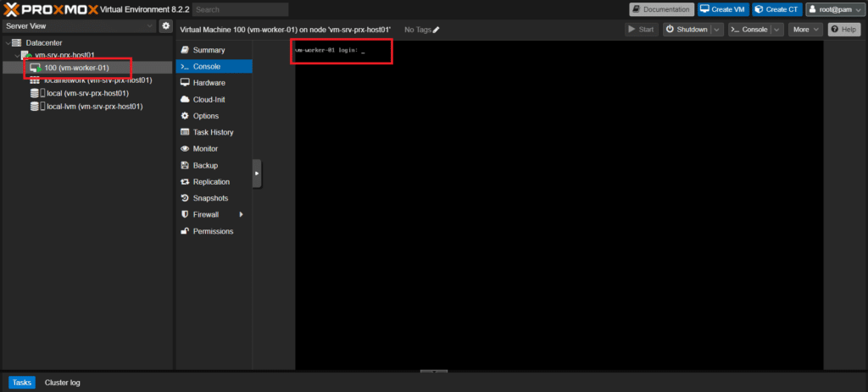868x392 pixels.
Task: Switch to the Cluster log tab
Action: pyautogui.click(x=63, y=383)
